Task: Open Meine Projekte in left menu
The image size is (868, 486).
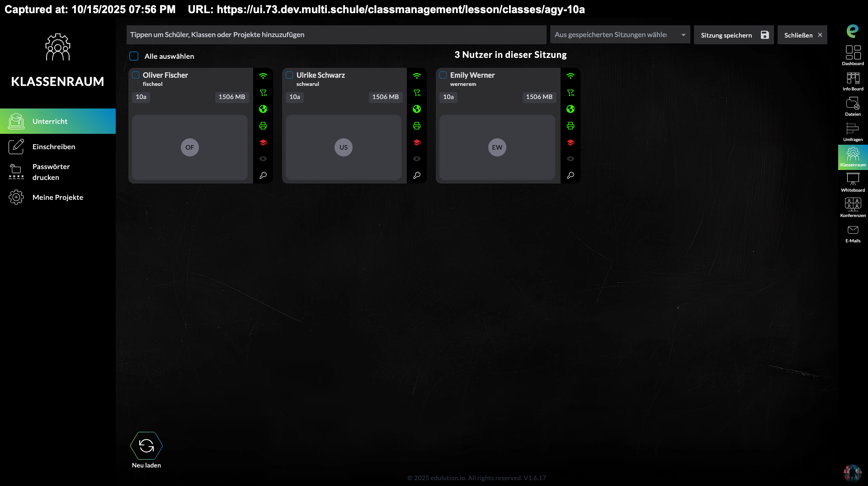Action: pyautogui.click(x=57, y=197)
